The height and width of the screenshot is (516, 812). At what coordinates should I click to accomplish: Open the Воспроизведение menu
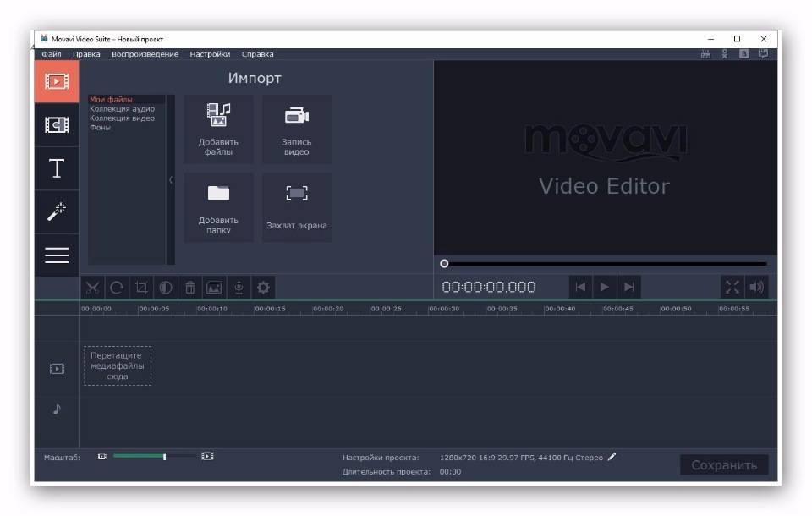pos(145,54)
